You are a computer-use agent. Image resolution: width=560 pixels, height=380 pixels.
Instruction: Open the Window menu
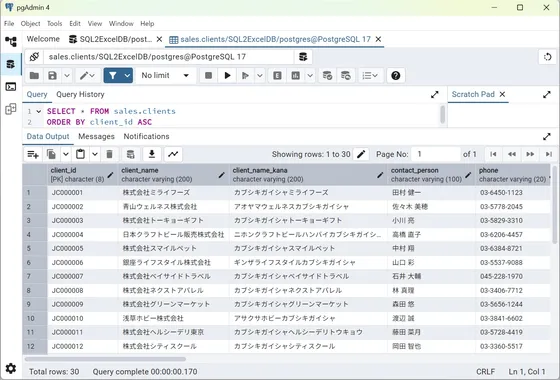coord(121,24)
